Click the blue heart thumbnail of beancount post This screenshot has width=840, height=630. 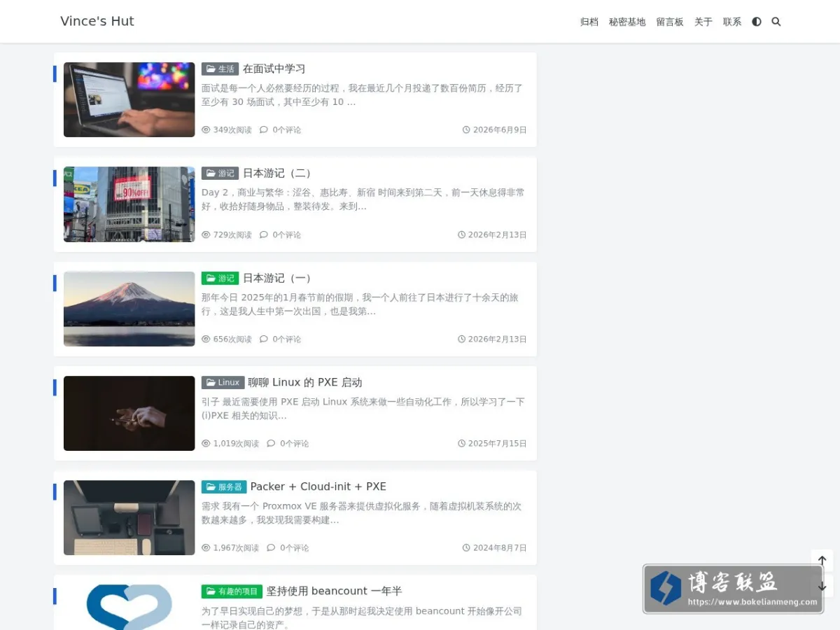pyautogui.click(x=129, y=607)
